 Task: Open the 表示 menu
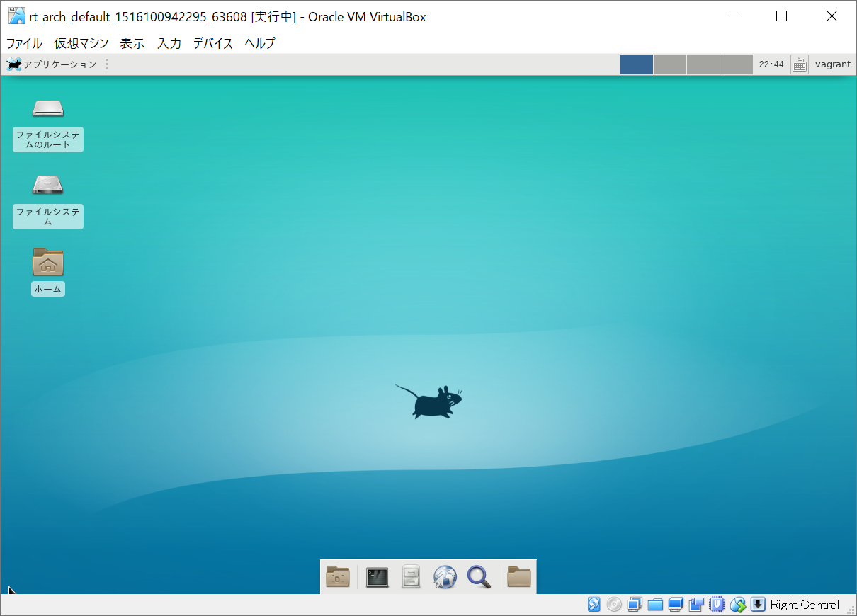132,43
